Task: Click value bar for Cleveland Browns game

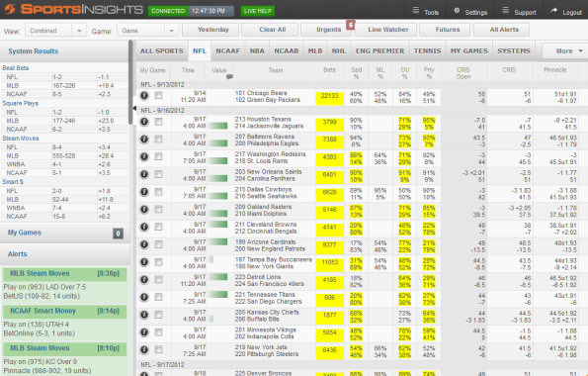Action: [x=217, y=225]
